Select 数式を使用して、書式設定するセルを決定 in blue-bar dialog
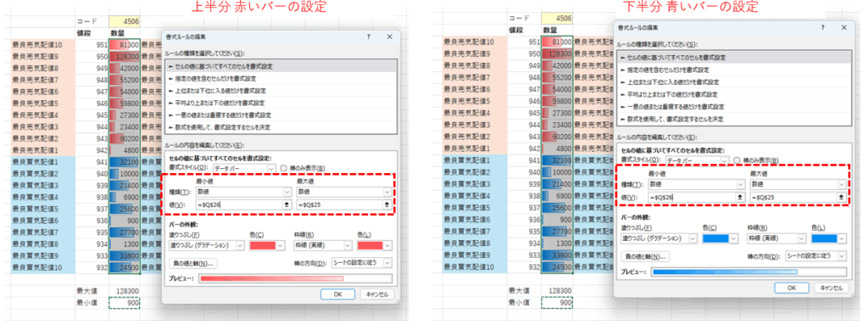Viewport: 868px width, 325px height. 733,119
